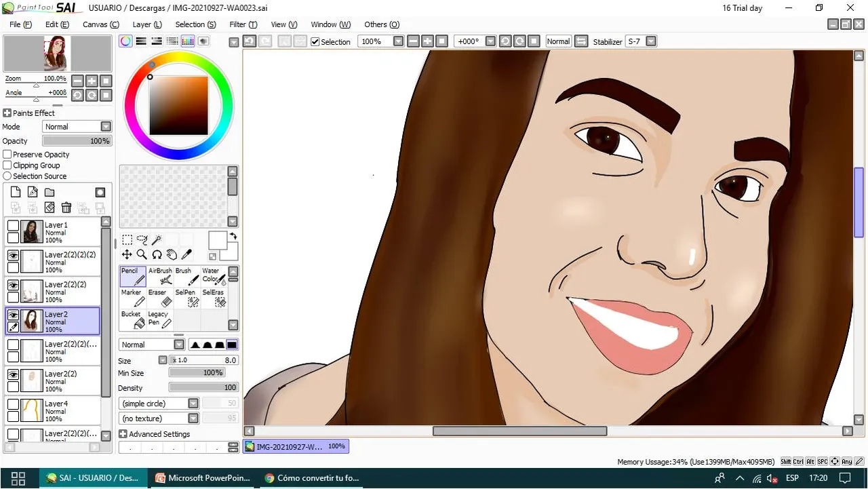Image resolution: width=868 pixels, height=489 pixels.
Task: Open the Filter menu
Action: [x=243, y=24]
